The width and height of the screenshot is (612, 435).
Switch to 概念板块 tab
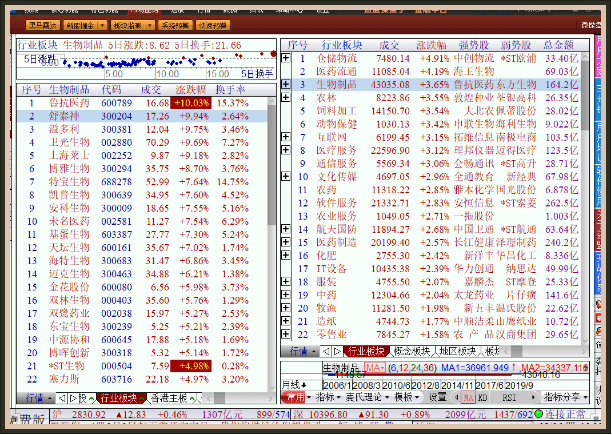point(411,352)
